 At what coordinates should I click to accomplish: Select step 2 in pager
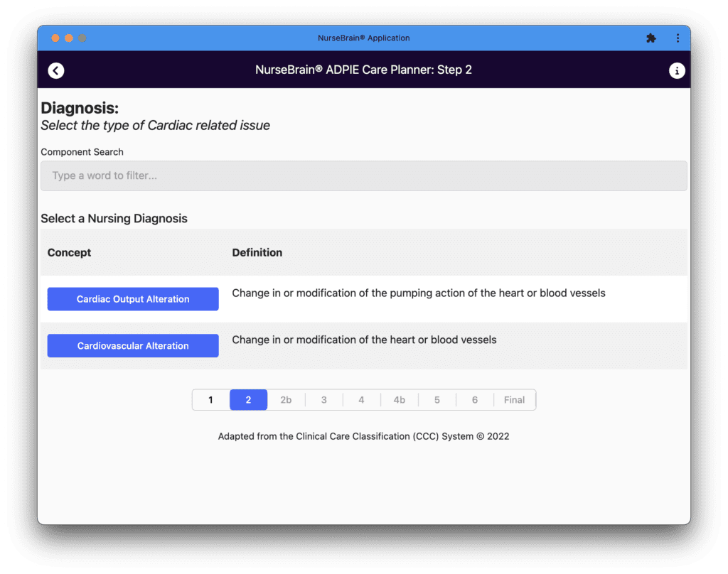tap(248, 400)
